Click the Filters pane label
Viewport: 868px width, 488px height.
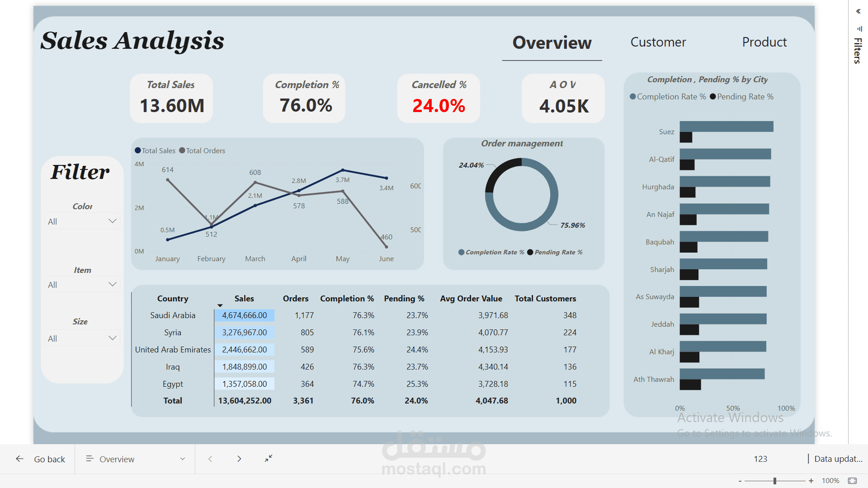[858, 51]
